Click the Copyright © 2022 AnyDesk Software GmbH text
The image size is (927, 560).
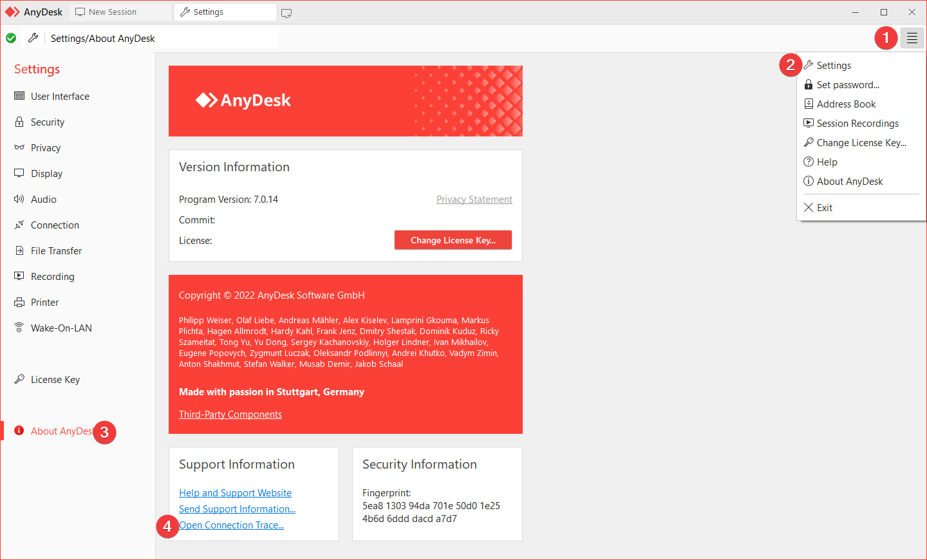pyautogui.click(x=272, y=295)
